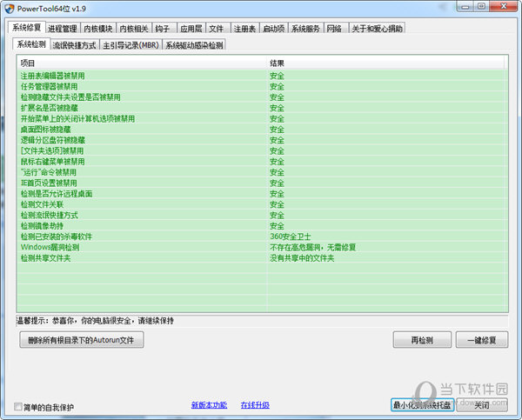
Task: Click the 项目 column header
Action: coord(142,63)
